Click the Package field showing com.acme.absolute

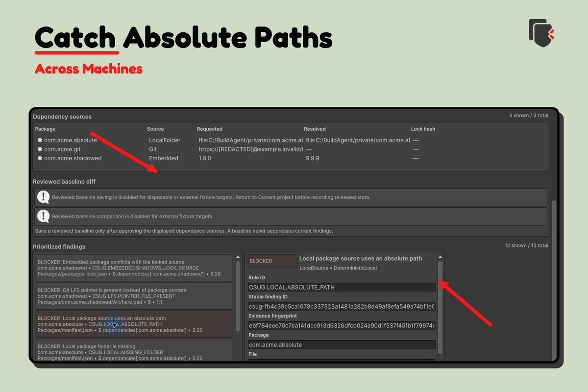pos(342,344)
